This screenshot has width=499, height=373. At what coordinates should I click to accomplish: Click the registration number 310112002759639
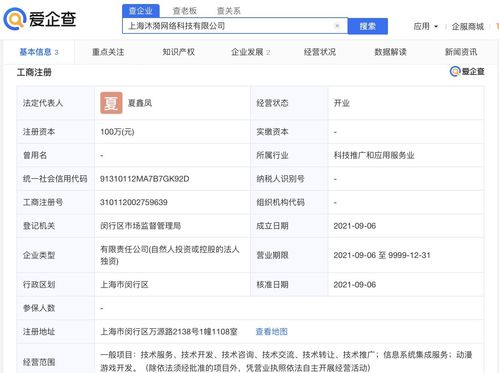[134, 202]
